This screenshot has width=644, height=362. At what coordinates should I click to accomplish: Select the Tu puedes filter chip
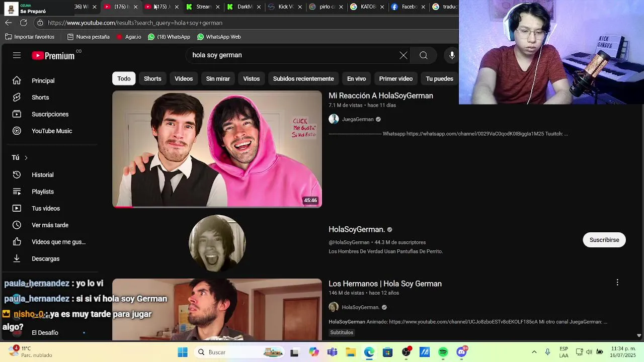click(440, 78)
